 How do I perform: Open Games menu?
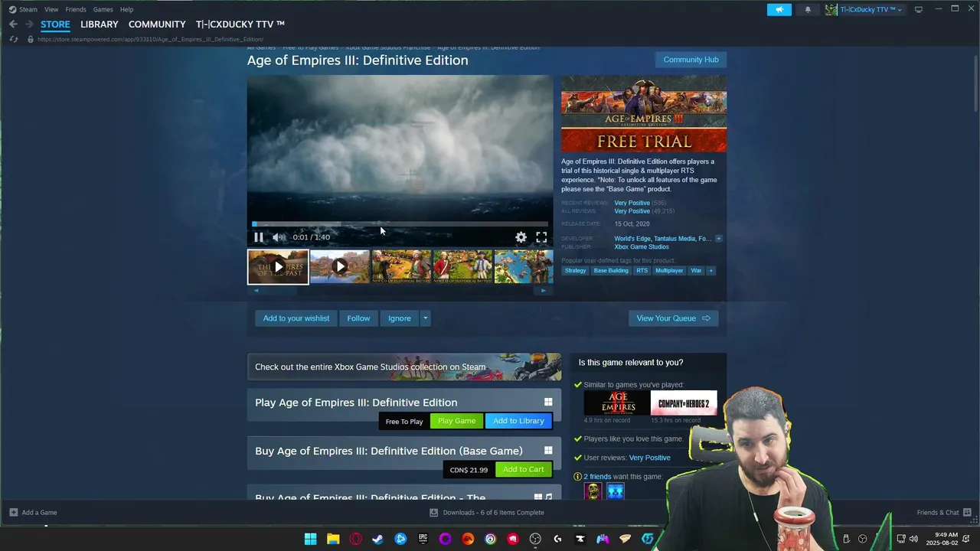click(103, 9)
